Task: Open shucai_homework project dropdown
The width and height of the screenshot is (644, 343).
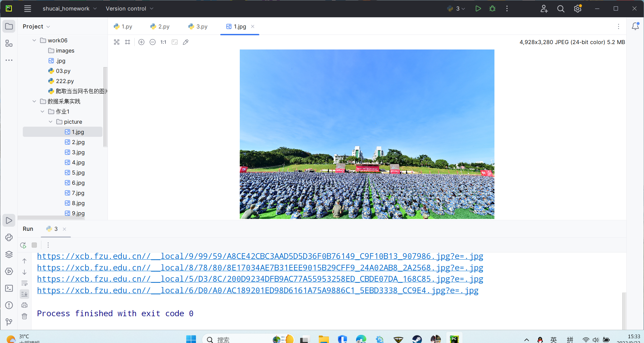Action: 70,8
